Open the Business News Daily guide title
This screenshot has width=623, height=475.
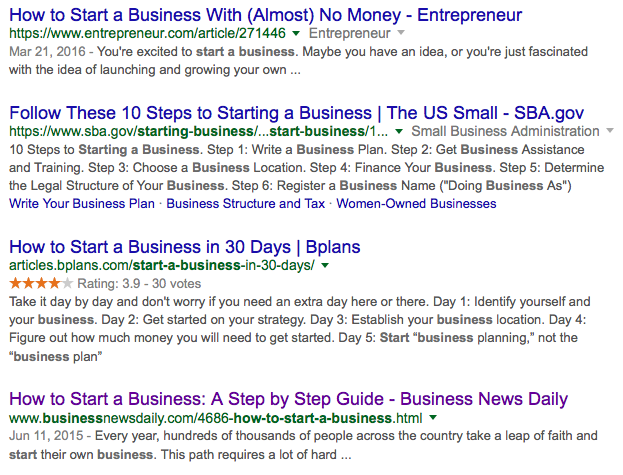[288, 398]
